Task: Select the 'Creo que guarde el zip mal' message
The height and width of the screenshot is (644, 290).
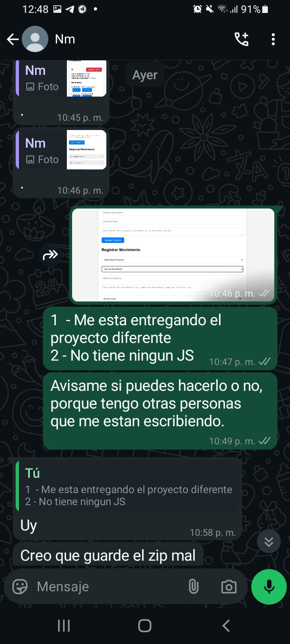Action: click(108, 556)
